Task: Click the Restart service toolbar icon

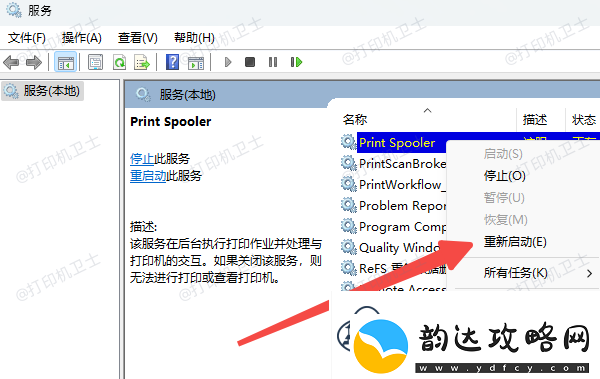Action: [297, 62]
